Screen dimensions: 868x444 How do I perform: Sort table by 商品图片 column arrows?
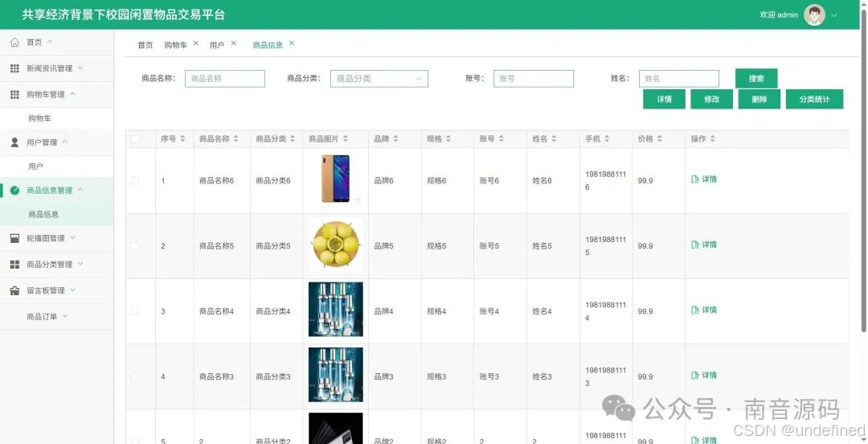pos(345,139)
